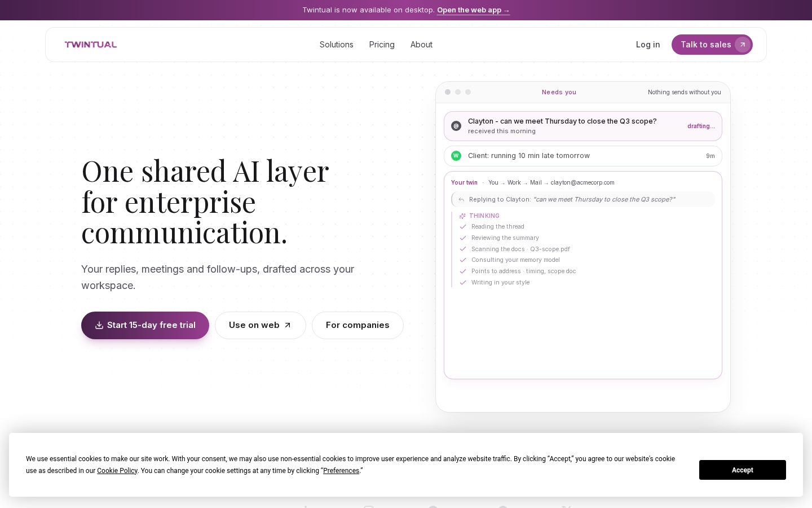Click the checkmark beside Reading the thread

click(x=463, y=227)
